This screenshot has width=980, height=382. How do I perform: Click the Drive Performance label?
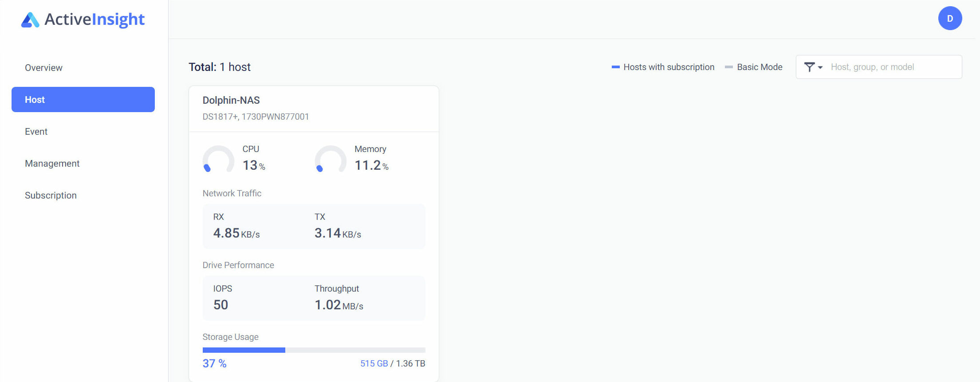point(238,265)
